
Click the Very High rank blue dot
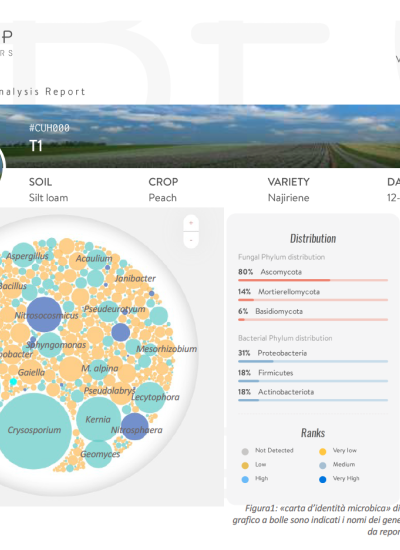pos(323,479)
